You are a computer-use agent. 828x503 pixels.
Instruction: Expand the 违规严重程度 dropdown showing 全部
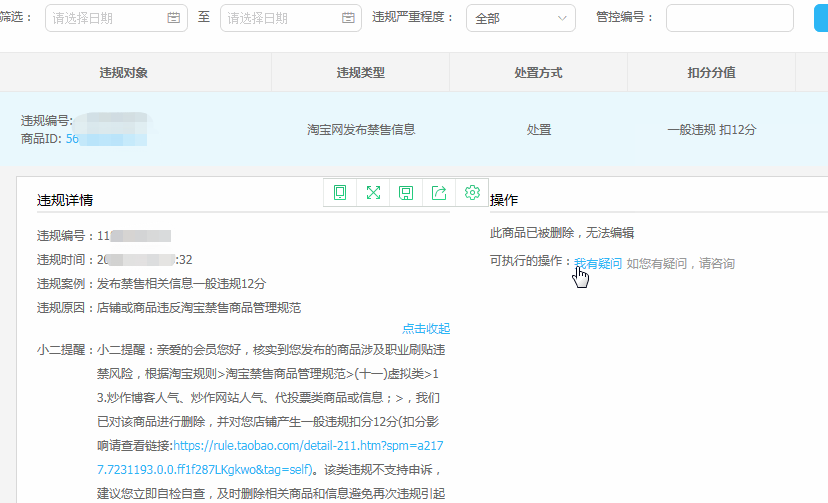[x=521, y=18]
